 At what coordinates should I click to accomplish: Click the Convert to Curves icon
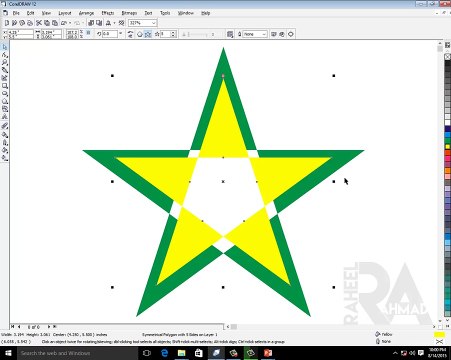[291, 34]
